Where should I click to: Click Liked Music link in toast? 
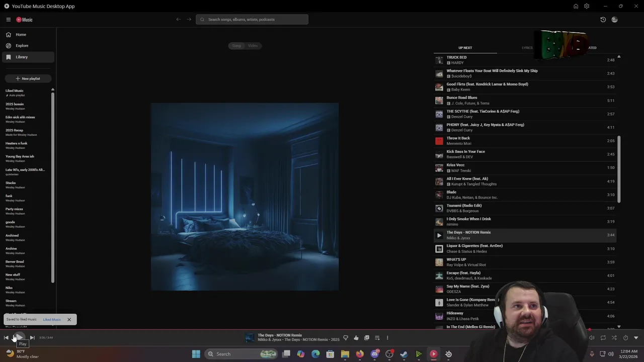[x=52, y=320]
